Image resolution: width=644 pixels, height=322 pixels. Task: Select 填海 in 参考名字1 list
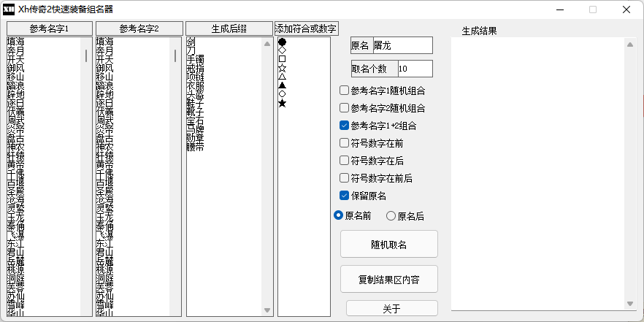tap(15, 42)
